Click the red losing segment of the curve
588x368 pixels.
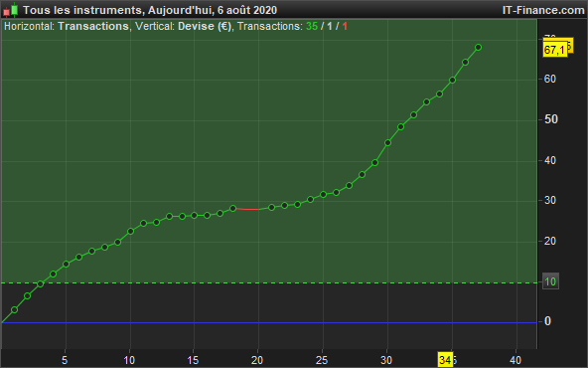(x=247, y=209)
